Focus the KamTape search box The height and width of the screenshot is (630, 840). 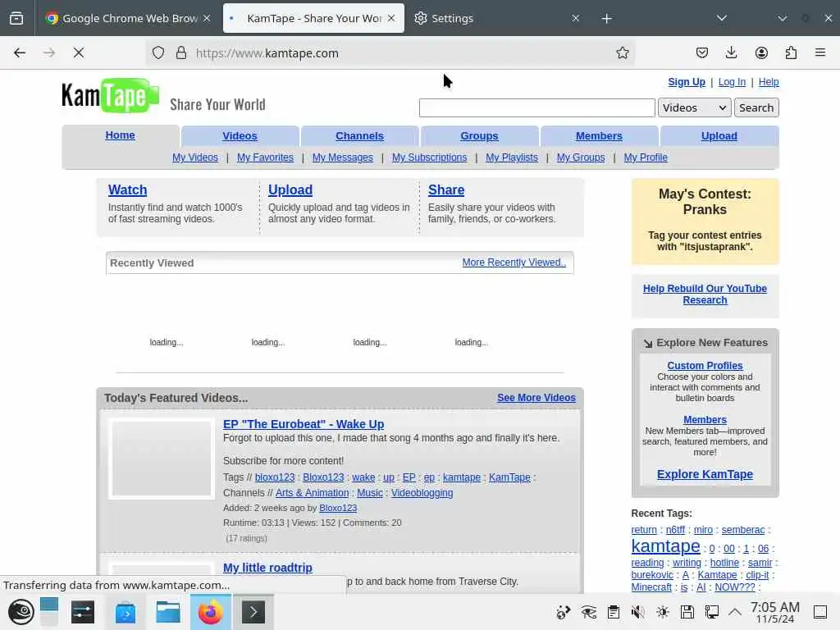point(536,107)
